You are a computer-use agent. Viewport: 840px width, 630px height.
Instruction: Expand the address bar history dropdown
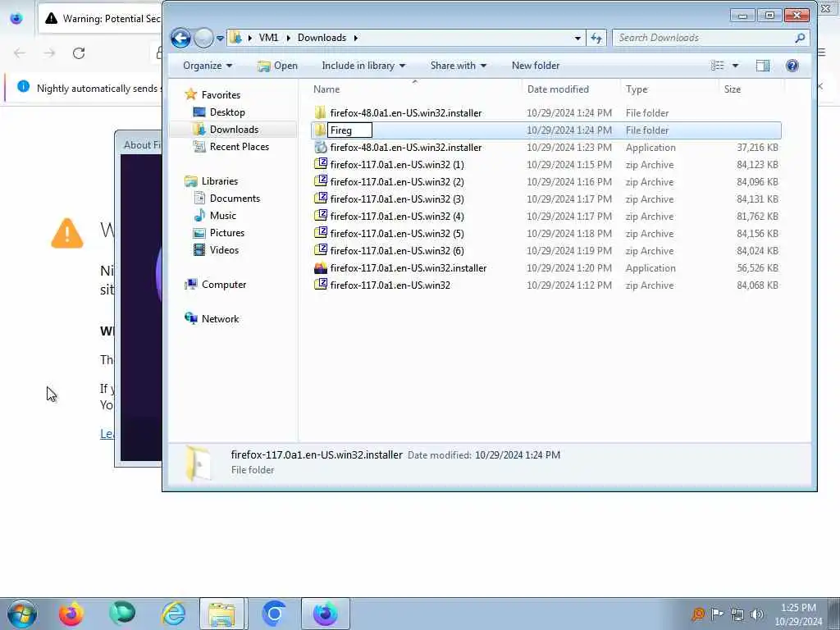pos(577,38)
